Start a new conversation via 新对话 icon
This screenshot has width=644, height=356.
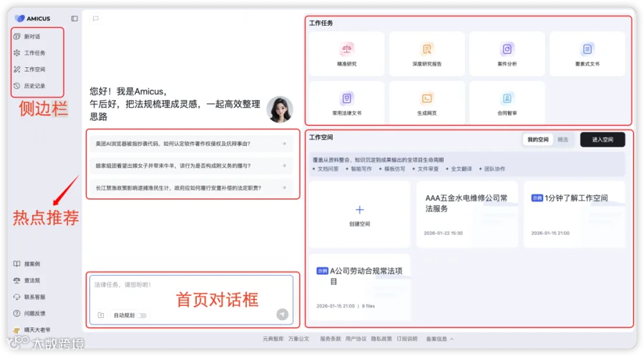(17, 36)
